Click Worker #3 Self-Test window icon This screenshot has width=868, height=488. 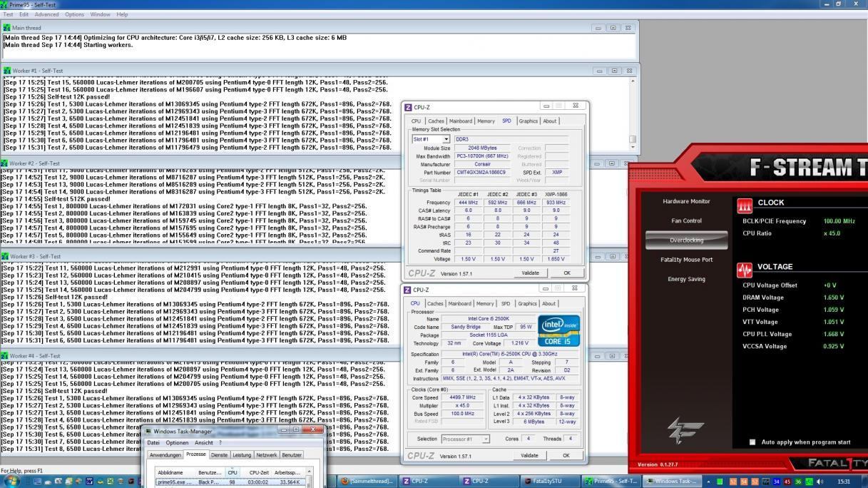coord(6,256)
